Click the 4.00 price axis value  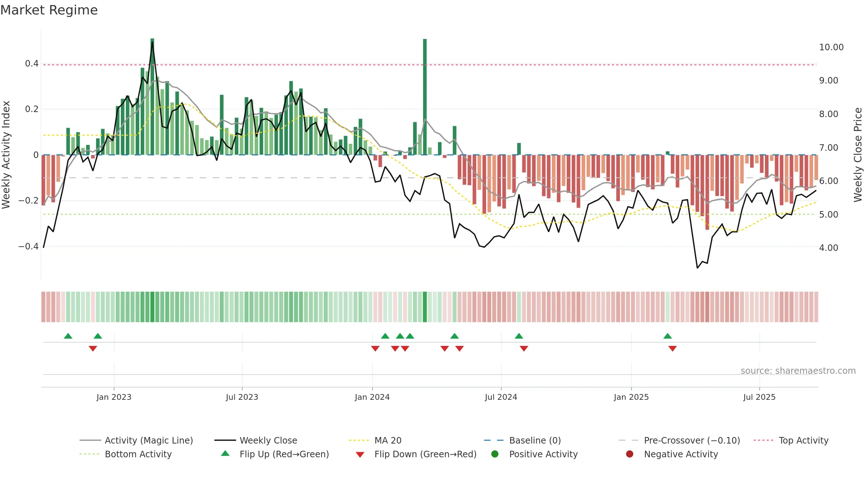[x=829, y=248]
